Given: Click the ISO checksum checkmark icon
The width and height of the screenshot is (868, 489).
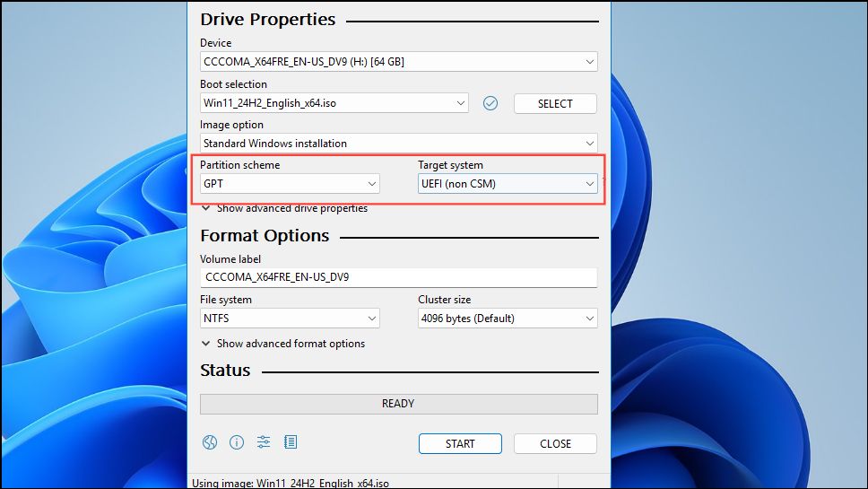Looking at the screenshot, I should pos(490,103).
